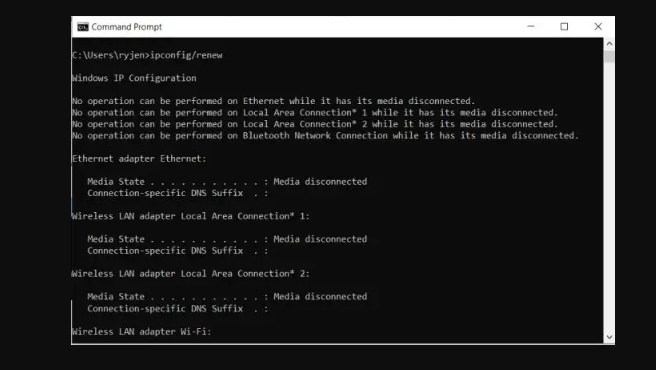Click the scrollbar down arrow
656x370 pixels.
pos(609,337)
